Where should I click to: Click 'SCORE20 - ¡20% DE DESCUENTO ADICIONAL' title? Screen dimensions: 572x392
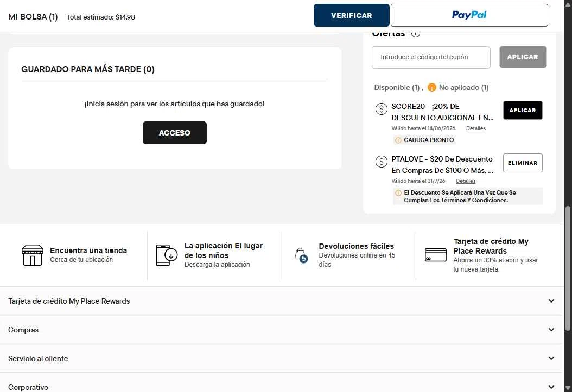point(442,112)
